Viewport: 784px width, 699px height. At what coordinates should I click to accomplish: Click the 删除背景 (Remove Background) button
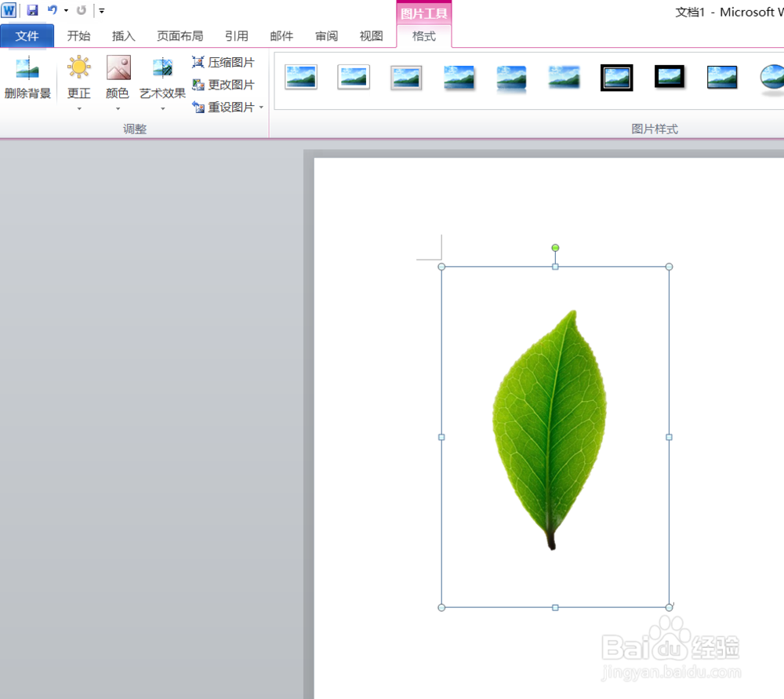27,78
